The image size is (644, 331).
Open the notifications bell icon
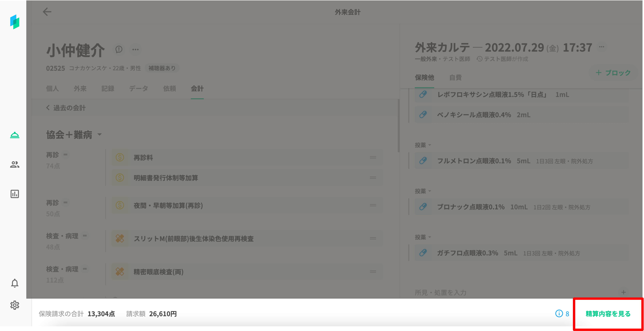click(14, 283)
